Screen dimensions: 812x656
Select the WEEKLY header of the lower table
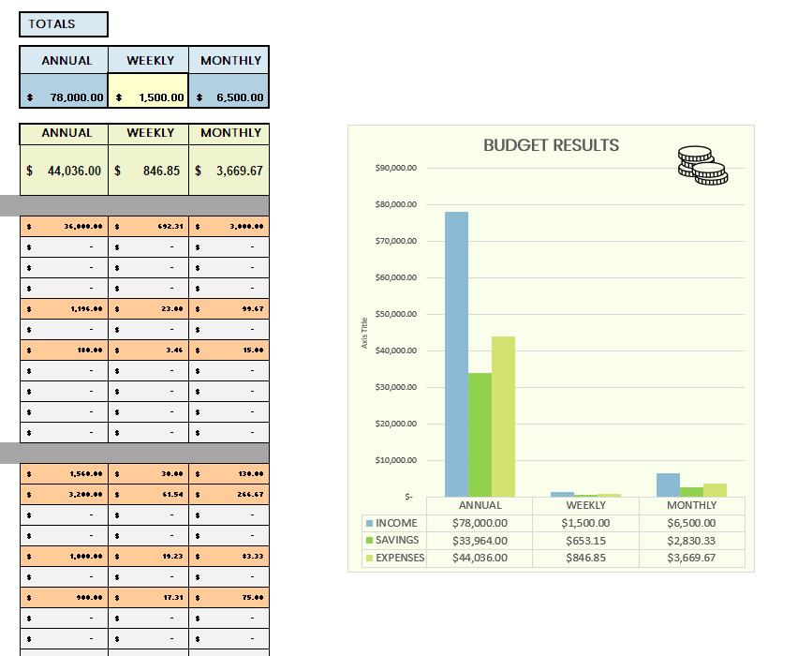click(x=148, y=133)
